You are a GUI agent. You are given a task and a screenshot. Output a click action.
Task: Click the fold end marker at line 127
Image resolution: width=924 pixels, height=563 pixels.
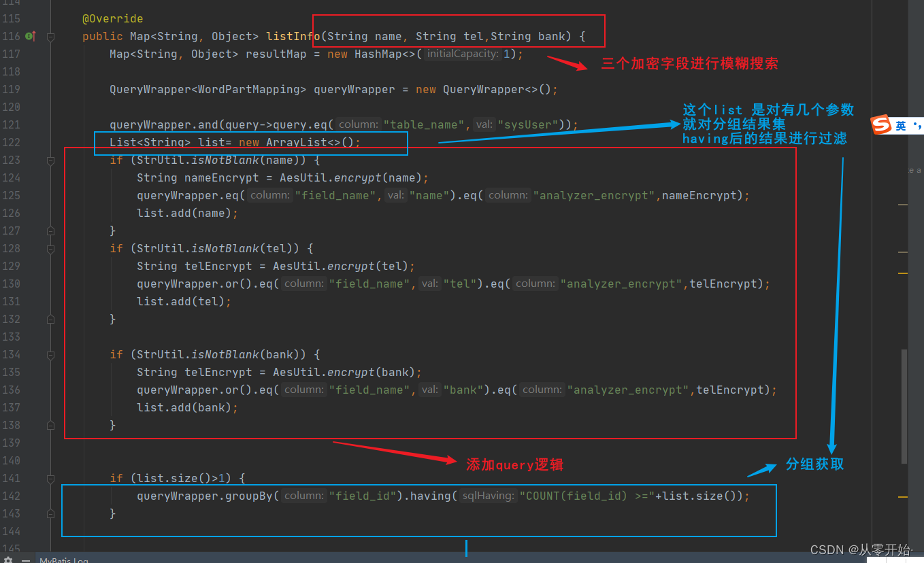point(50,231)
